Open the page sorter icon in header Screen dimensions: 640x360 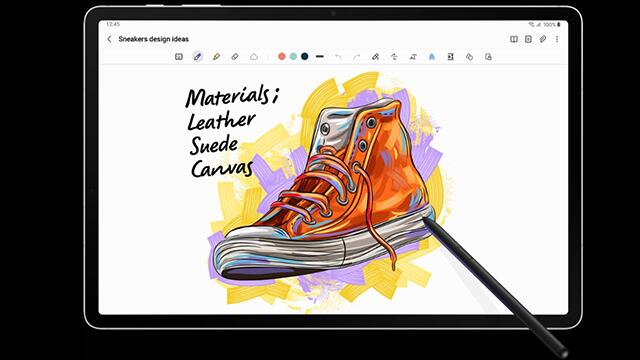(528, 39)
